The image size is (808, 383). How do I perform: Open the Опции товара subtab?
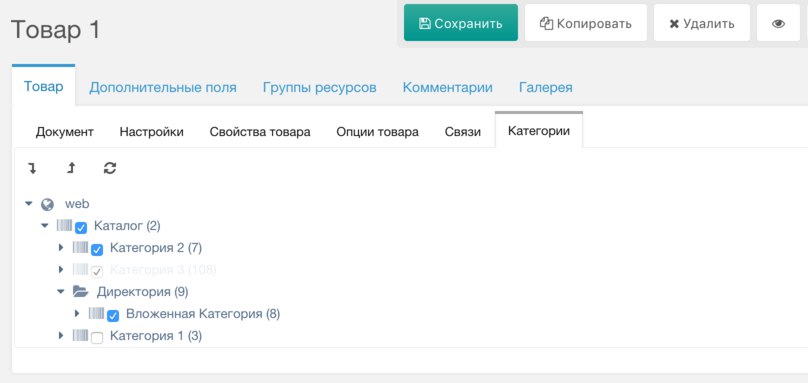point(377,132)
